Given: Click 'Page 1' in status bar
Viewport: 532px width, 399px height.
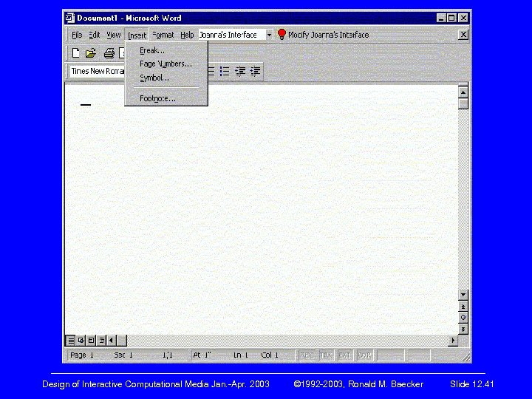Looking at the screenshot, I should tap(81, 355).
